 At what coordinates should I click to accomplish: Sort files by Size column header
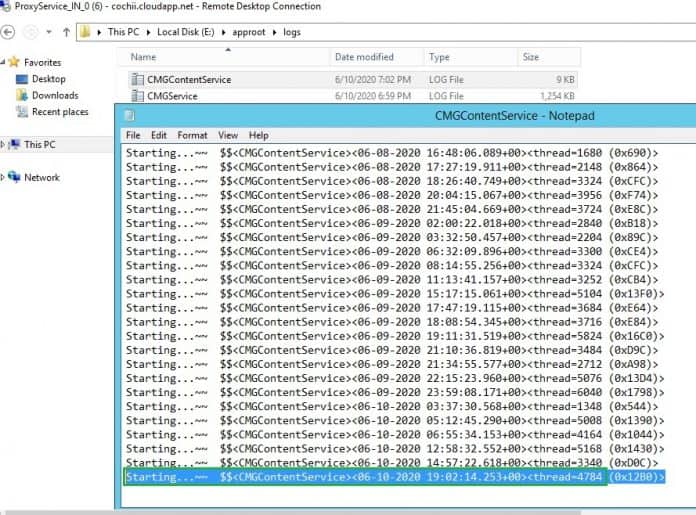click(549, 57)
